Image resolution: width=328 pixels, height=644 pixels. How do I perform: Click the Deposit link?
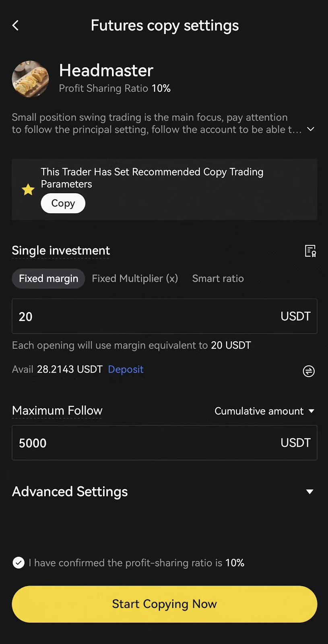click(126, 369)
